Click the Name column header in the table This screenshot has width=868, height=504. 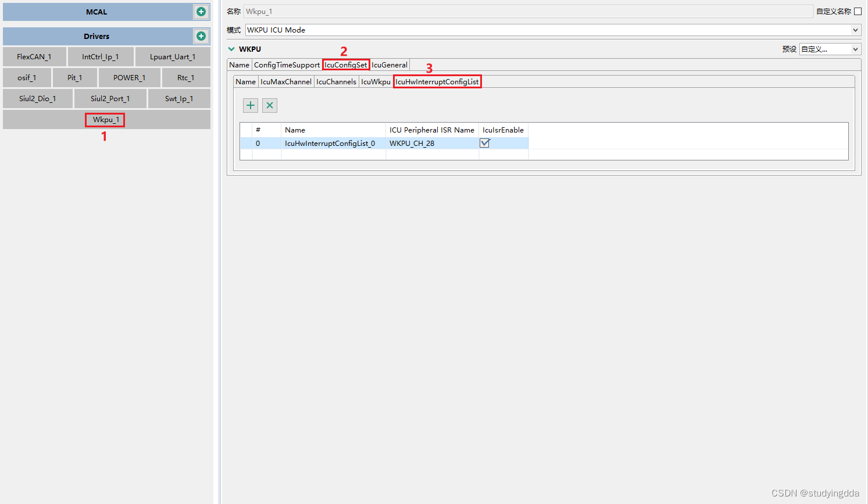(333, 130)
